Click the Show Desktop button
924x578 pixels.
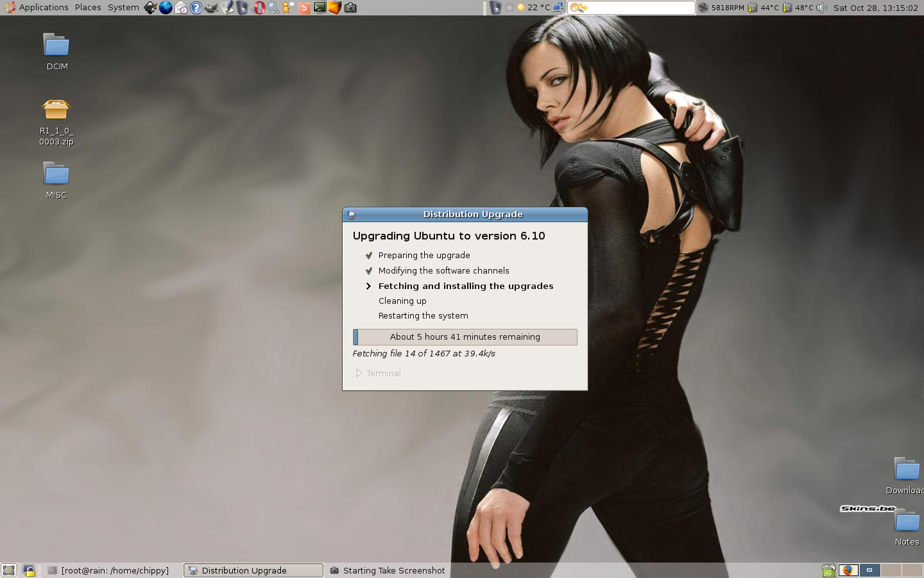tap(9, 570)
